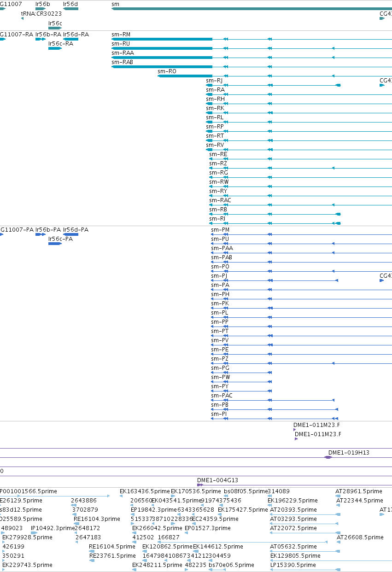
Task: Open EST EK163436.5prime
Action: (x=145, y=491)
